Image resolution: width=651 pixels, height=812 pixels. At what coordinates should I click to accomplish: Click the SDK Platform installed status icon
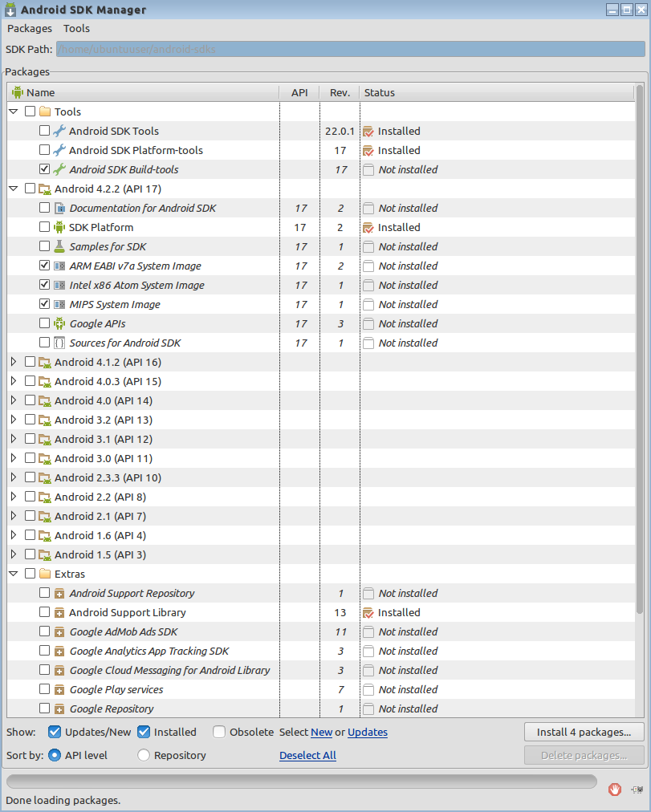(368, 227)
